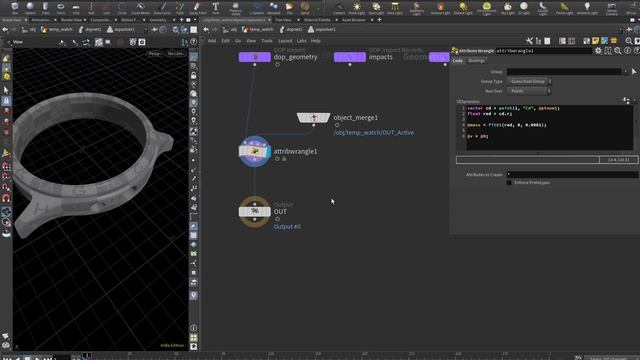Viewport: 640px width, 360px height.
Task: Click network editor wrench tool icon
Action: click(x=529, y=41)
